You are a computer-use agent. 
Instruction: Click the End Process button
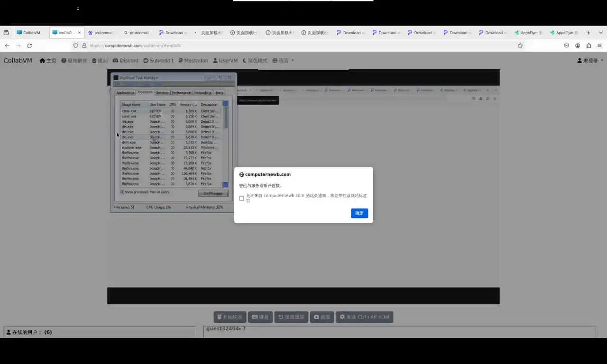click(x=213, y=193)
